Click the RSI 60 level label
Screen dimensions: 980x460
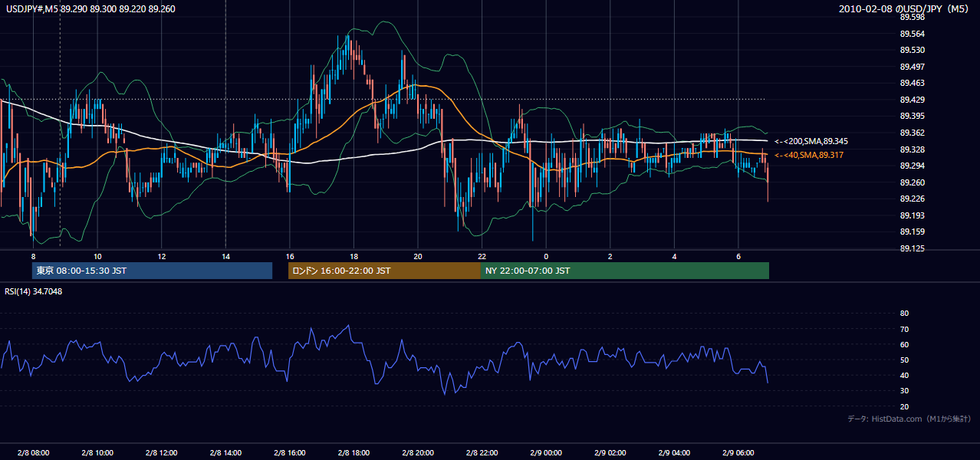click(904, 344)
